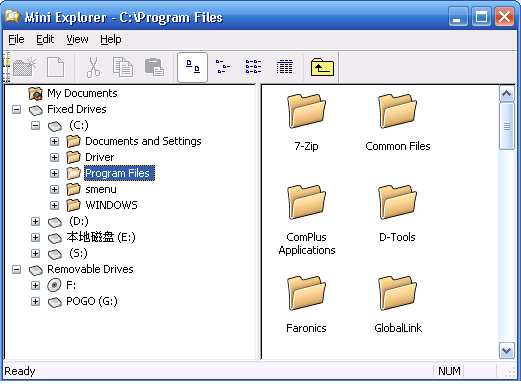Collapse the Fixed Drives tree node
Viewport: 521px width, 384px height.
pos(16,109)
